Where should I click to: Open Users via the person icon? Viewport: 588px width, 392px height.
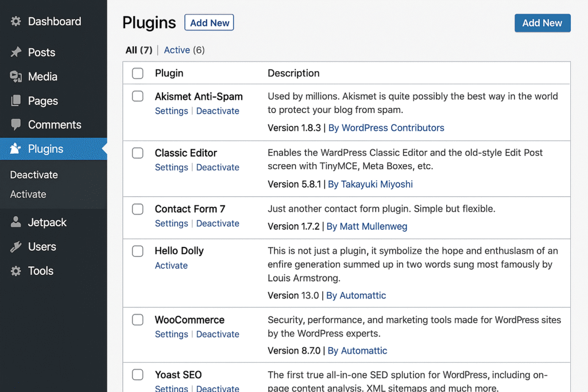[16, 246]
